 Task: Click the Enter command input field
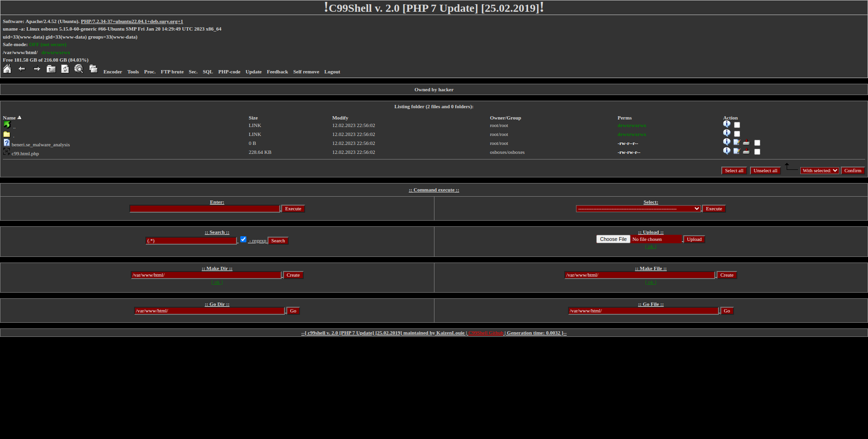[x=205, y=209]
